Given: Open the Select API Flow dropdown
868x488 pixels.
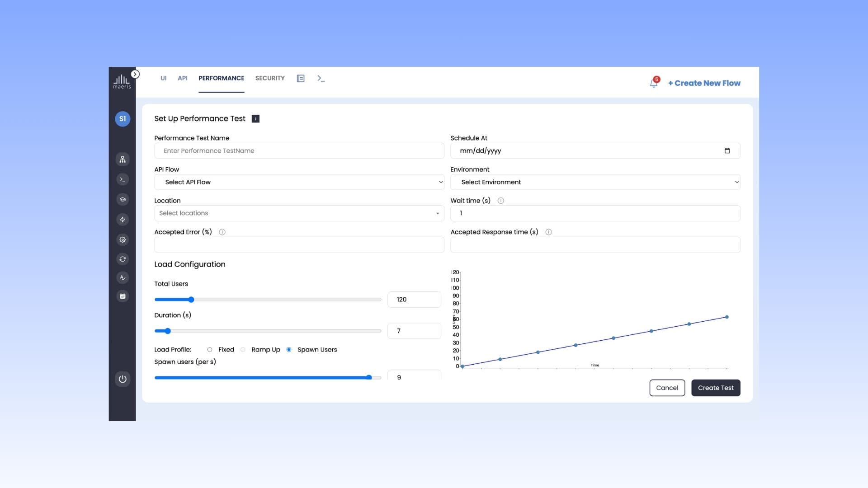Looking at the screenshot, I should (x=299, y=182).
